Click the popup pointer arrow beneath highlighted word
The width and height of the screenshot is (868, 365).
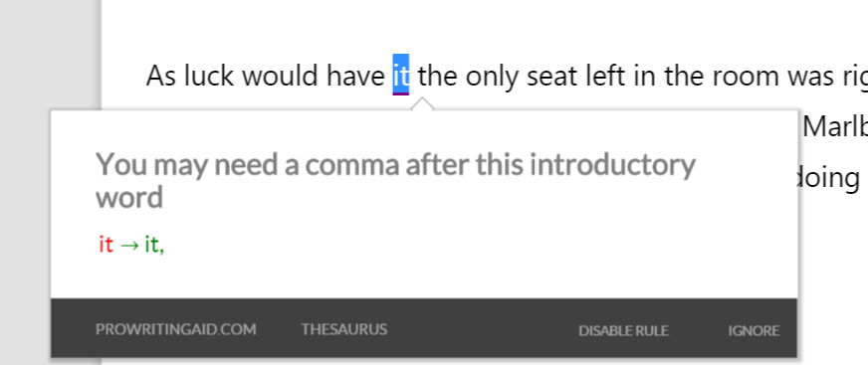pos(422,104)
